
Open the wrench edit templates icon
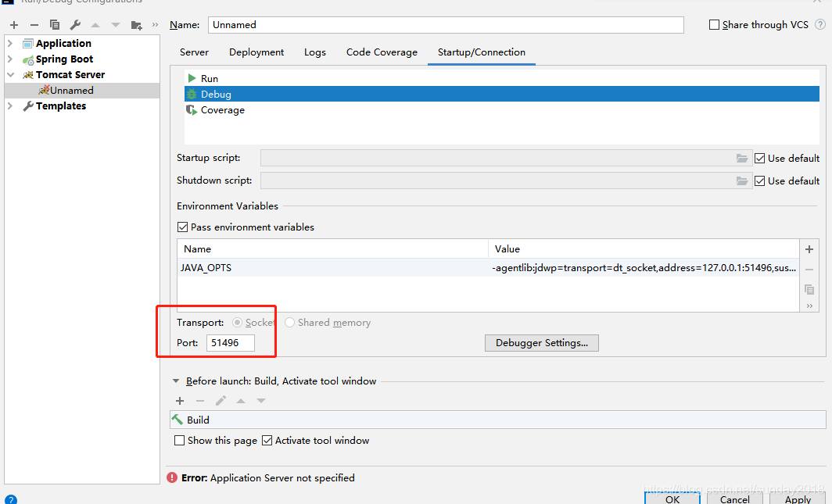(75, 25)
